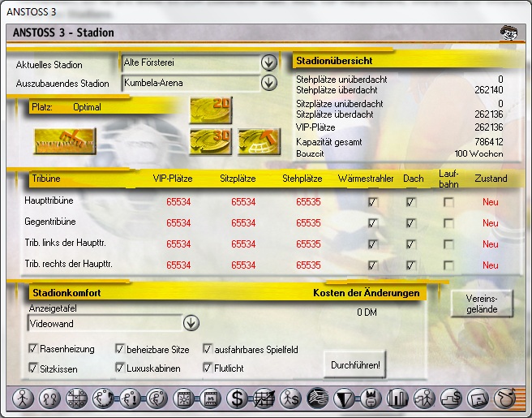Click the Alte Försterei stadium field
The image size is (532, 418).
[191, 62]
